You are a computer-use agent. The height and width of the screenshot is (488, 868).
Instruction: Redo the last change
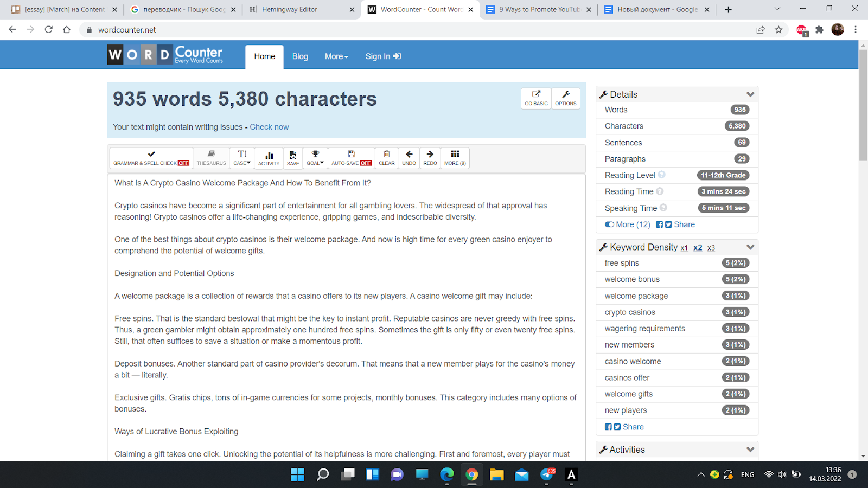click(430, 158)
